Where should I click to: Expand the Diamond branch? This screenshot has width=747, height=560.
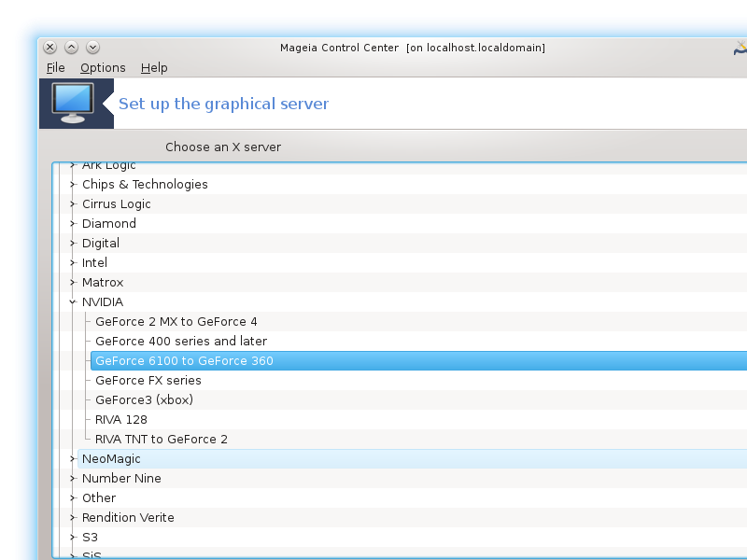[73, 223]
